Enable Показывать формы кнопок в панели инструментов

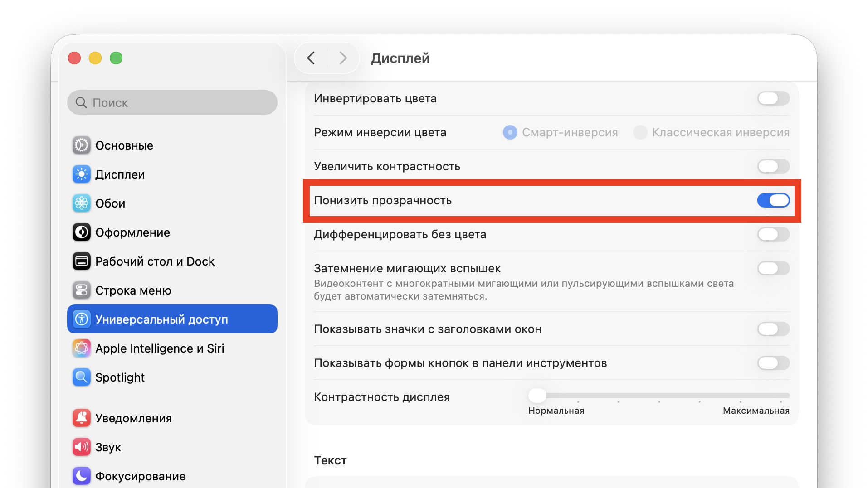coord(774,363)
